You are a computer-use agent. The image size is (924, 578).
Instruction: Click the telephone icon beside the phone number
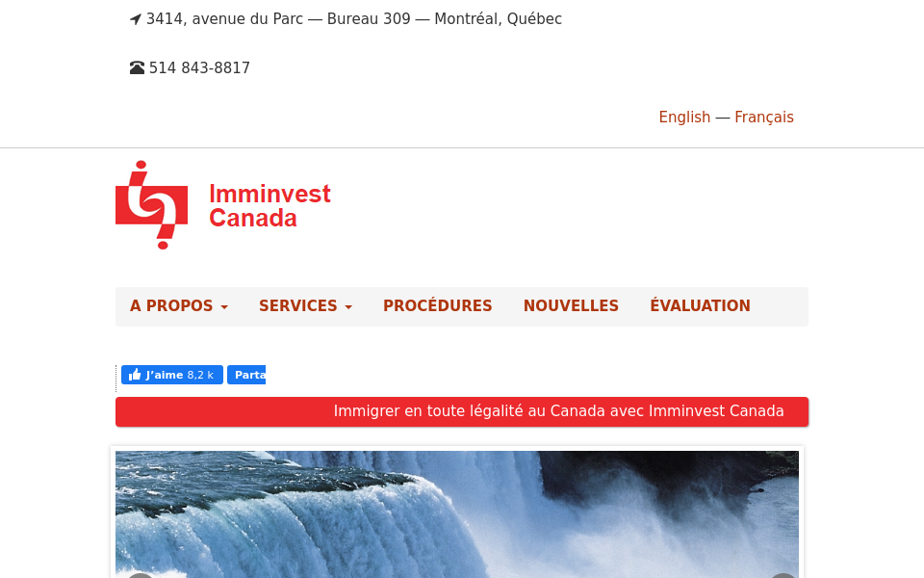(x=137, y=67)
